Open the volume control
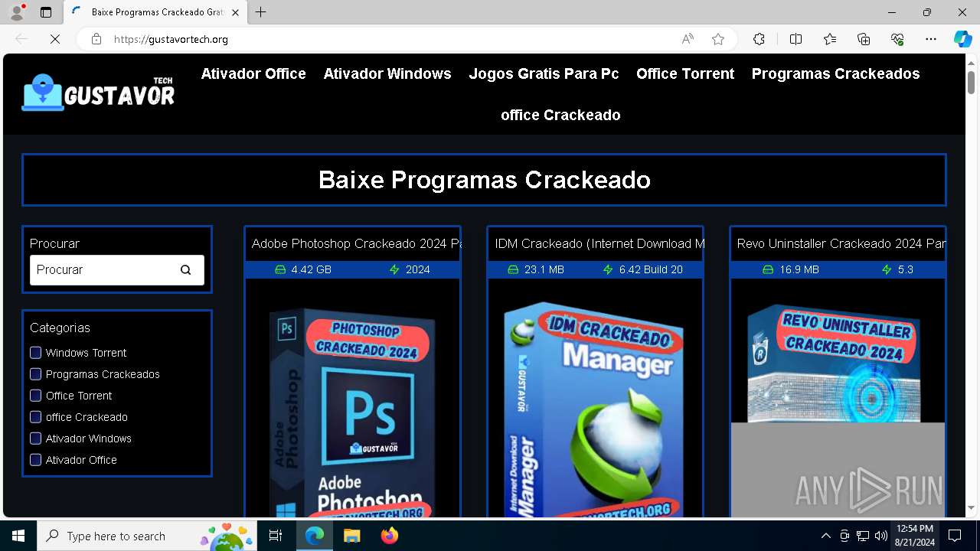Viewport: 980px width, 551px height. 881,536
